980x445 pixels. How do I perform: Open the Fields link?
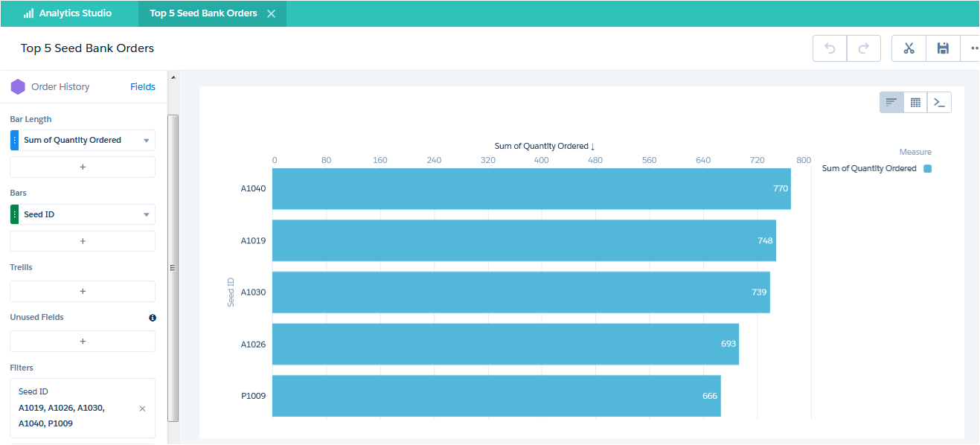click(143, 87)
